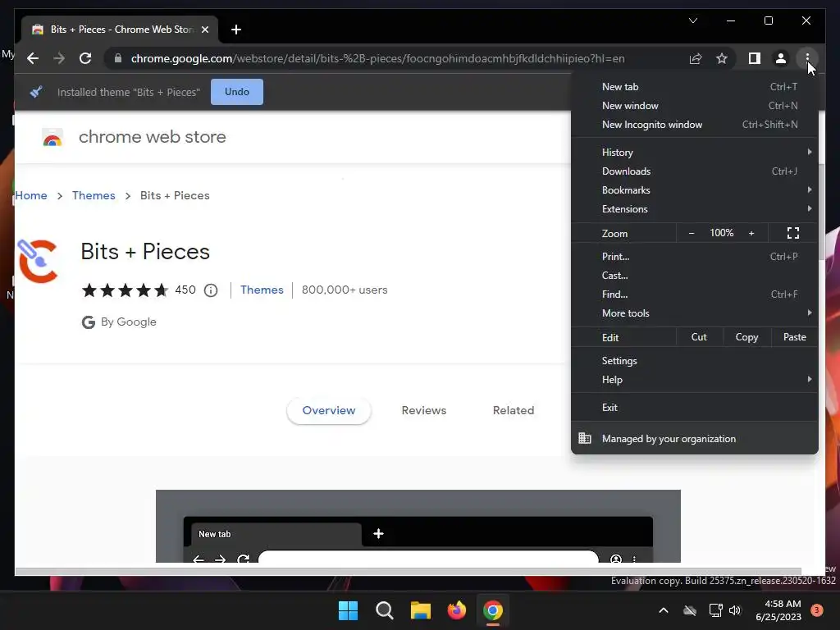
Task: Open the notification badge icon
Action: point(816,609)
